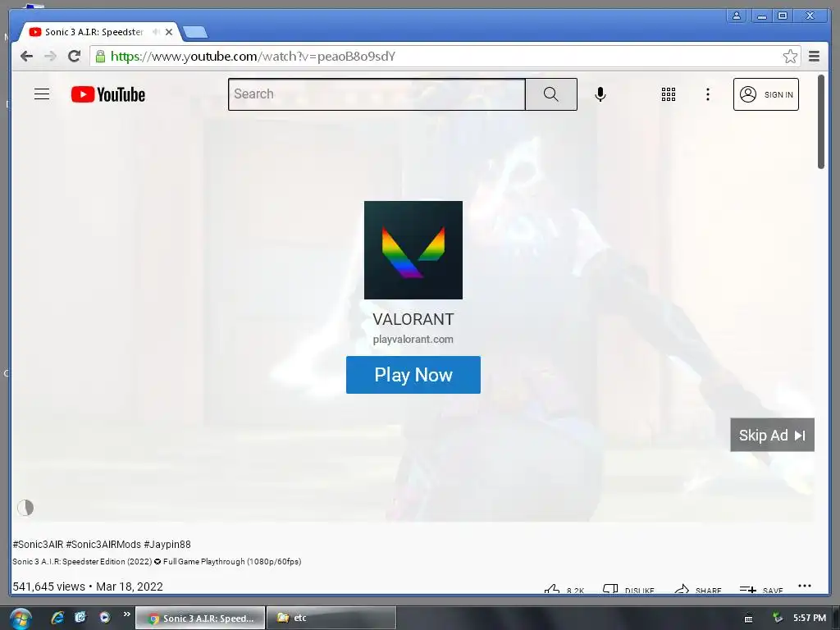The height and width of the screenshot is (630, 840).
Task: Click the green padlock security icon
Action: (100, 57)
